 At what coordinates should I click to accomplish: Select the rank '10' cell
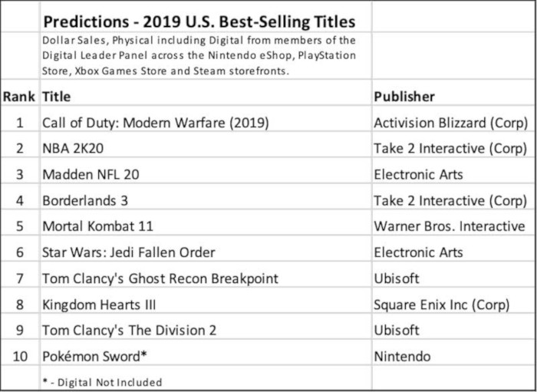pyautogui.click(x=19, y=357)
